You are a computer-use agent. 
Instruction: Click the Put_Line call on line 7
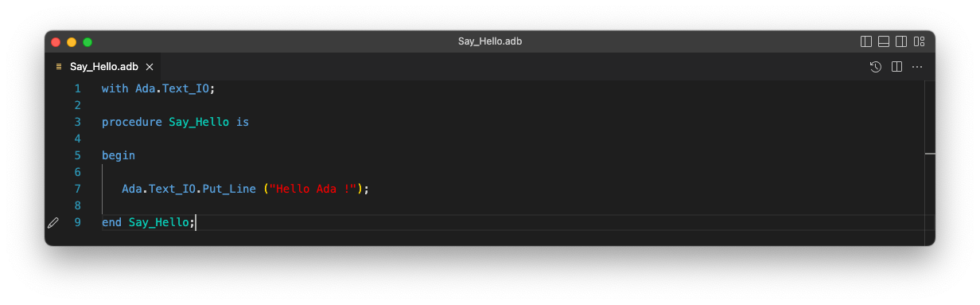point(229,189)
